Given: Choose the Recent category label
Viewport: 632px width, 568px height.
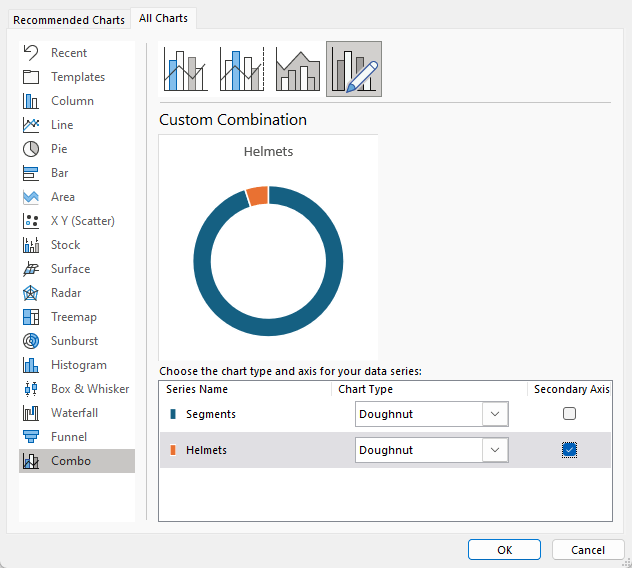Looking at the screenshot, I should tap(69, 53).
